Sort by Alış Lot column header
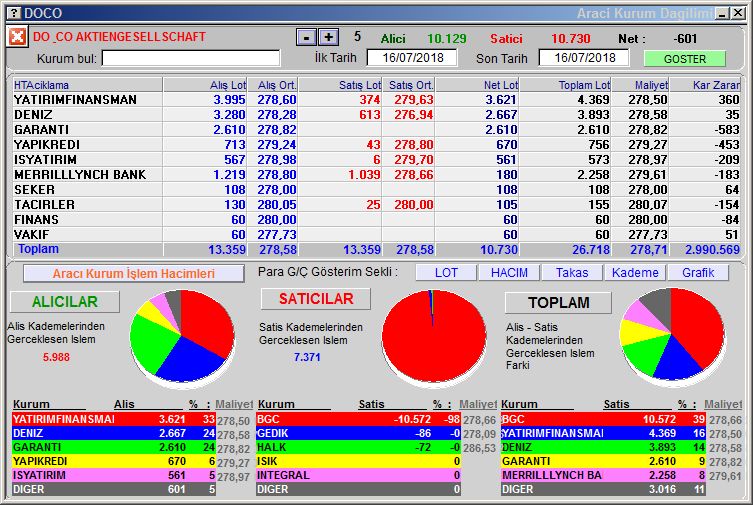This screenshot has width=753, height=505. pos(205,85)
